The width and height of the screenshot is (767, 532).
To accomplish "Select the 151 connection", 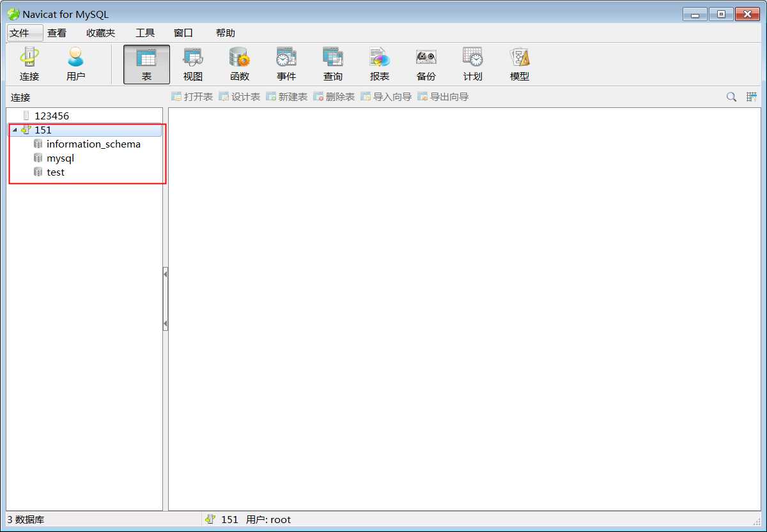I will (43, 130).
